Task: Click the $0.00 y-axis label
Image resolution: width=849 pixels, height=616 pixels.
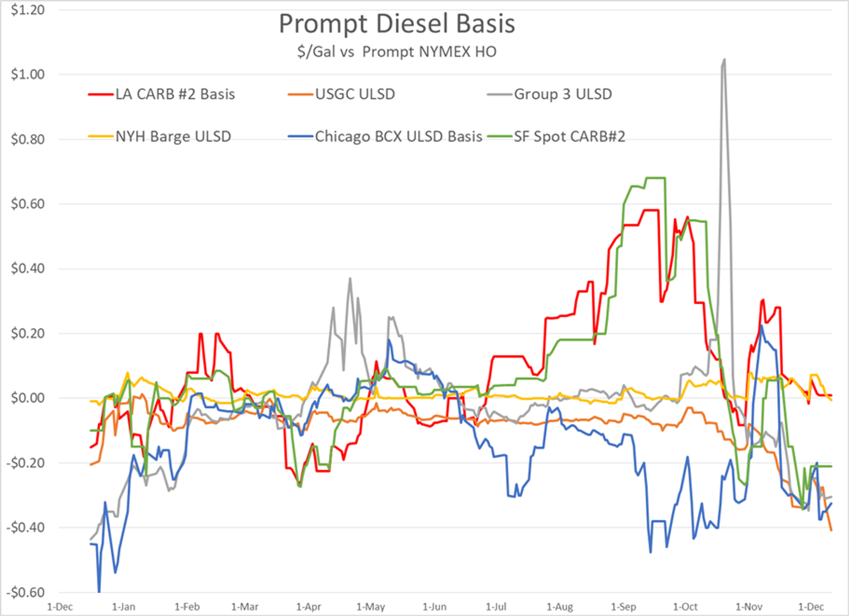Action: click(28, 398)
